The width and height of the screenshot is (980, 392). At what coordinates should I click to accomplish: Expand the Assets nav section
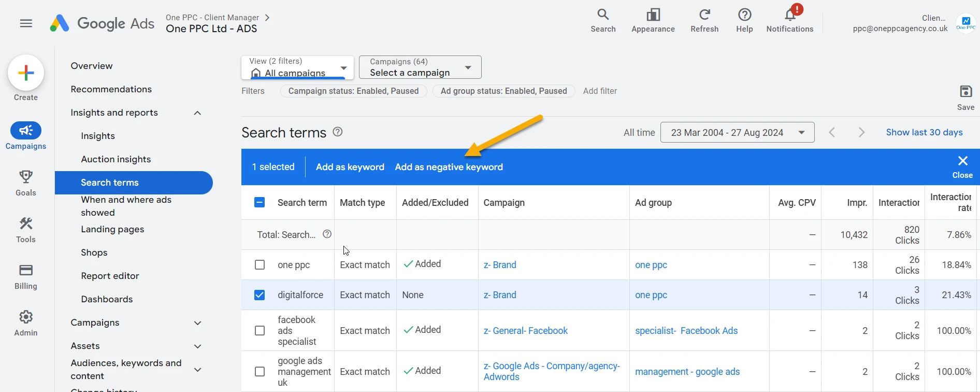point(197,346)
